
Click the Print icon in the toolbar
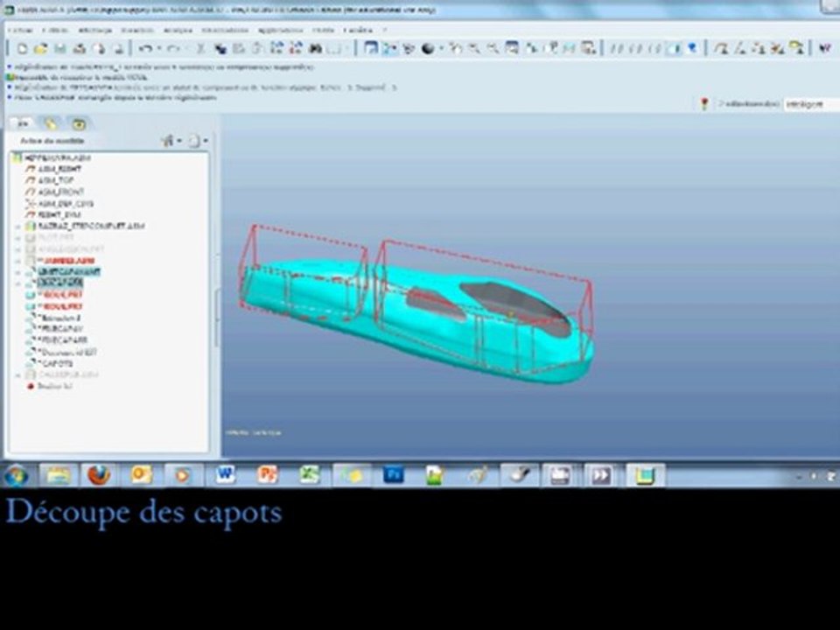click(x=80, y=49)
